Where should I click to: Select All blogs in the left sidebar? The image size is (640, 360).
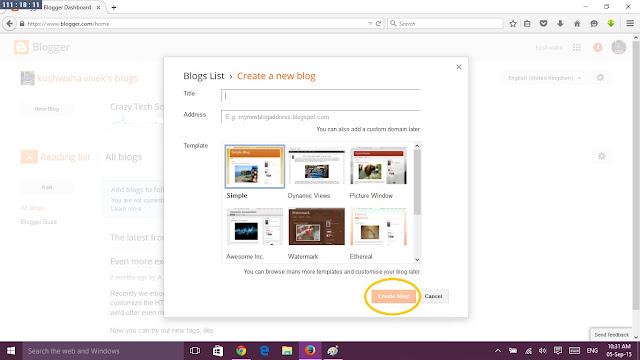[x=32, y=208]
